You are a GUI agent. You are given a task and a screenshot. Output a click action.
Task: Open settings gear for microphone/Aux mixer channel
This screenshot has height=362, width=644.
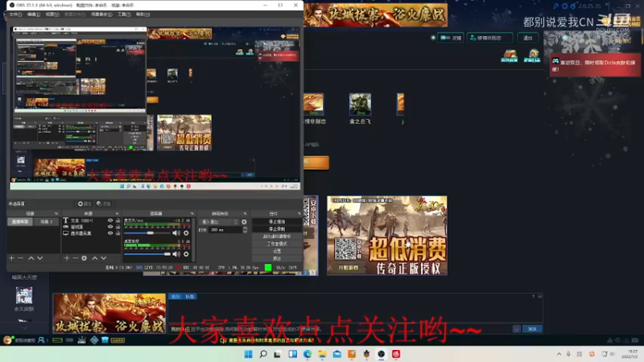pyautogui.click(x=187, y=232)
